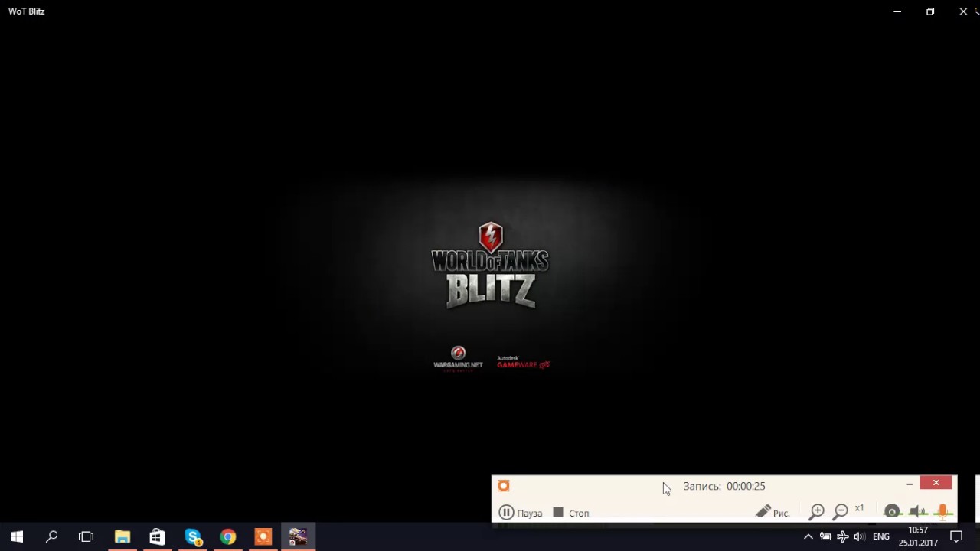
Task: Close the WoT Blitz window
Action: point(963,11)
